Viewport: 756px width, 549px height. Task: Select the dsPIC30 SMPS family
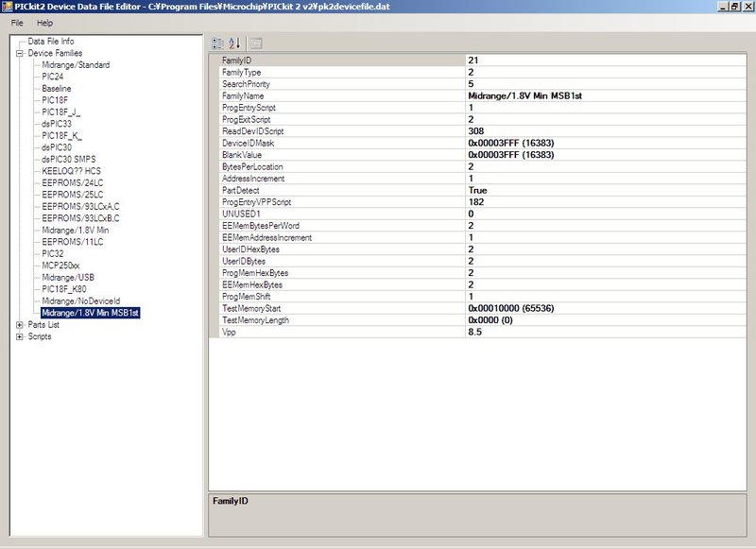[x=69, y=160]
